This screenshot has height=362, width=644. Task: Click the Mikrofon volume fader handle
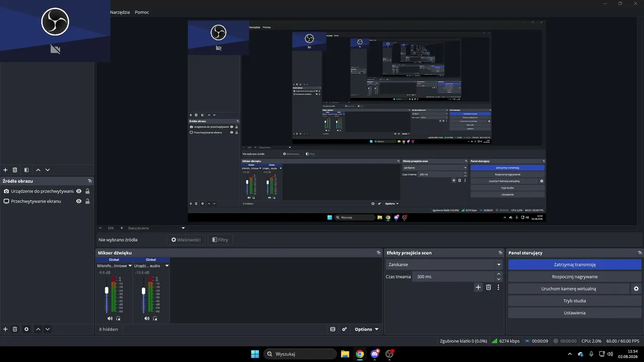point(107,291)
